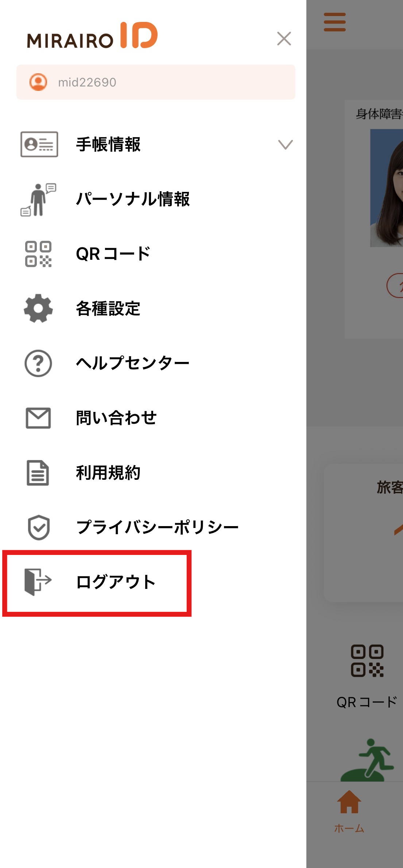The width and height of the screenshot is (403, 868).
Task: Open プライバシーポリシー link
Action: point(157,527)
